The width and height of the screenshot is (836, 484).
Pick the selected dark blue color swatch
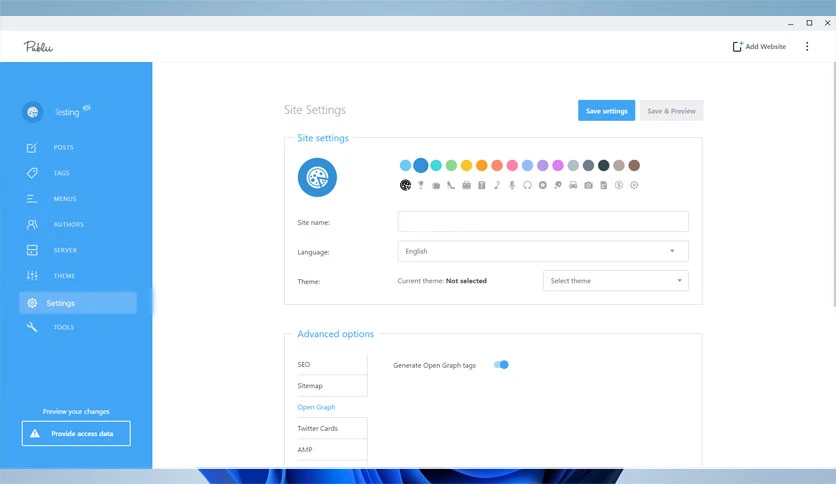(x=421, y=165)
